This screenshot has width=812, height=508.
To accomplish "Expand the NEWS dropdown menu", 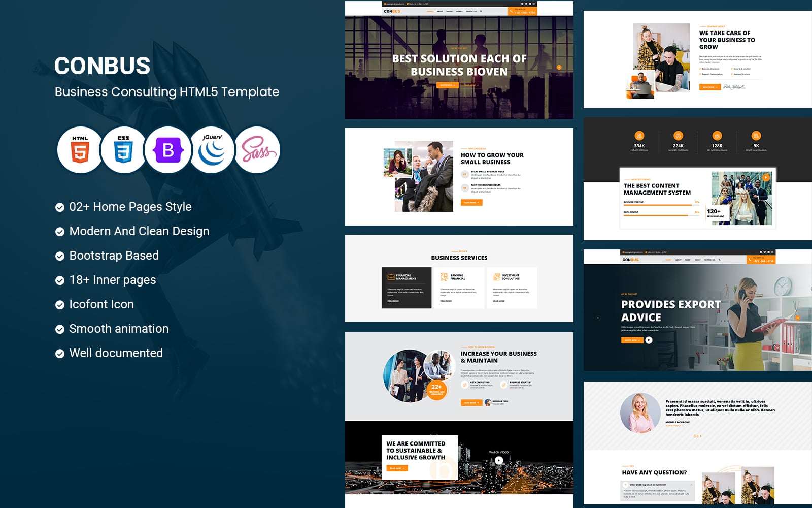I will 459,11.
